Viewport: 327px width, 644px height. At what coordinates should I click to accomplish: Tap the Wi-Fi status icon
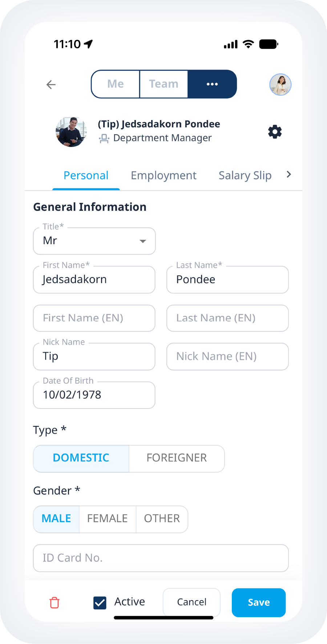tap(249, 44)
